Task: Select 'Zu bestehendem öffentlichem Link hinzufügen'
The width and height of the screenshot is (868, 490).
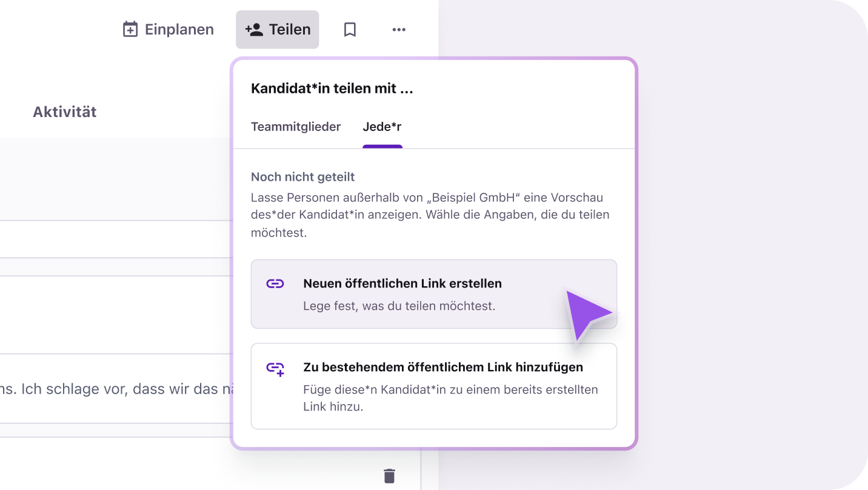Action: pos(442,367)
